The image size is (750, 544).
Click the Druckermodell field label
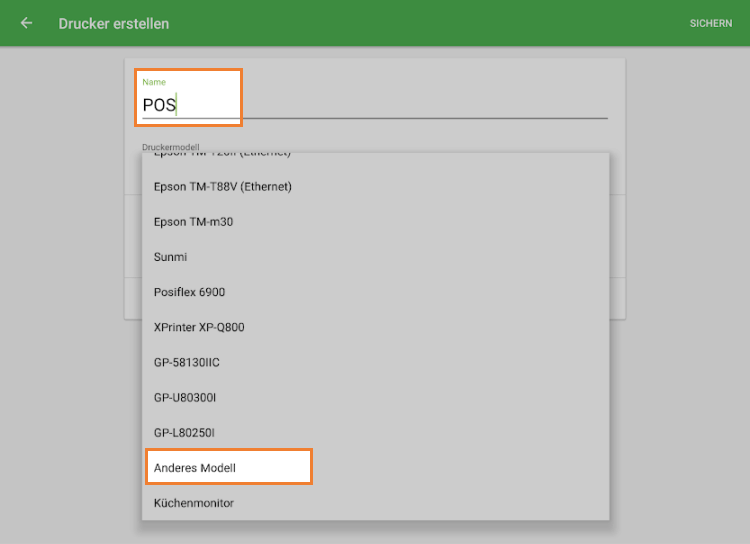click(171, 147)
